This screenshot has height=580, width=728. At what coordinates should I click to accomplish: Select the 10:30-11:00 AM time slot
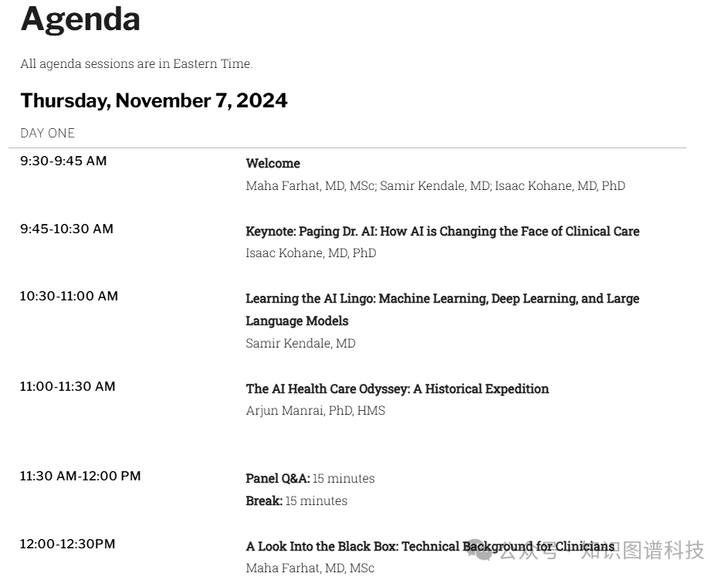pos(69,297)
